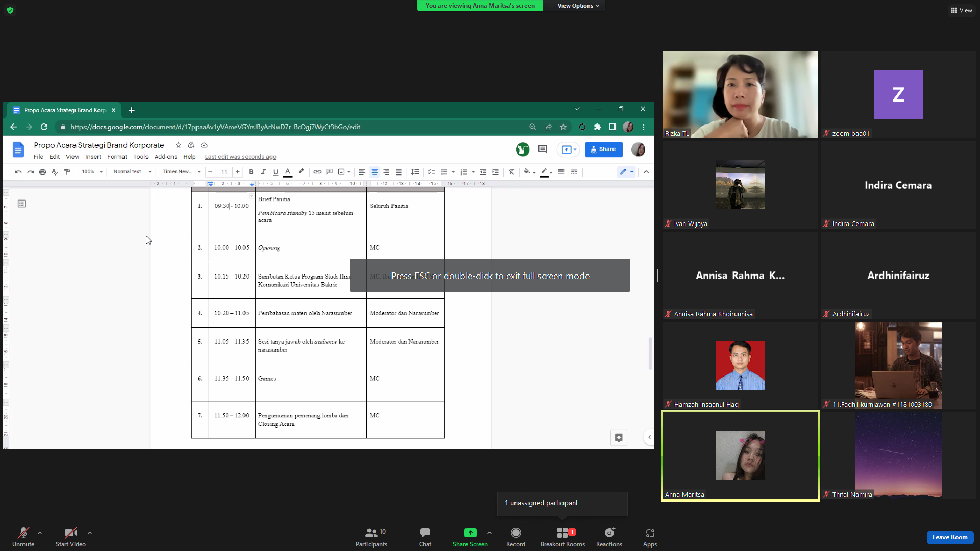Show the document outline panel
Viewport: 980px width, 551px height.
(21, 204)
